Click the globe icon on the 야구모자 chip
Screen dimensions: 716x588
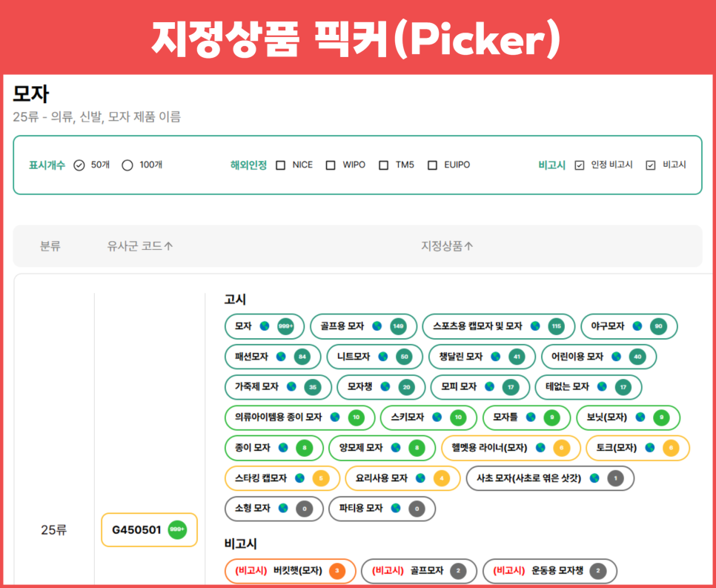pos(635,326)
